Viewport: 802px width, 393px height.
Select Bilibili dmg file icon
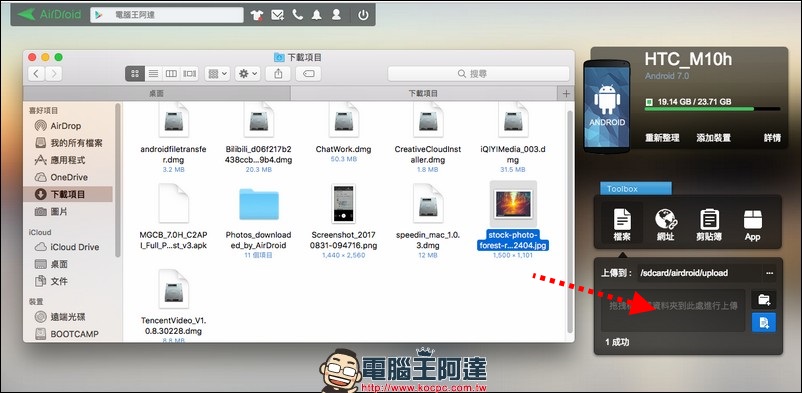click(258, 120)
